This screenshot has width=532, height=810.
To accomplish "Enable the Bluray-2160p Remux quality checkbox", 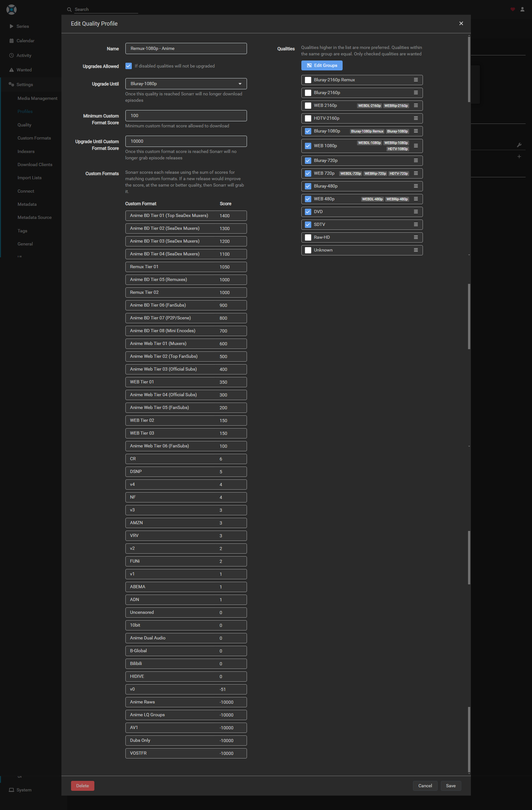I will pyautogui.click(x=308, y=80).
